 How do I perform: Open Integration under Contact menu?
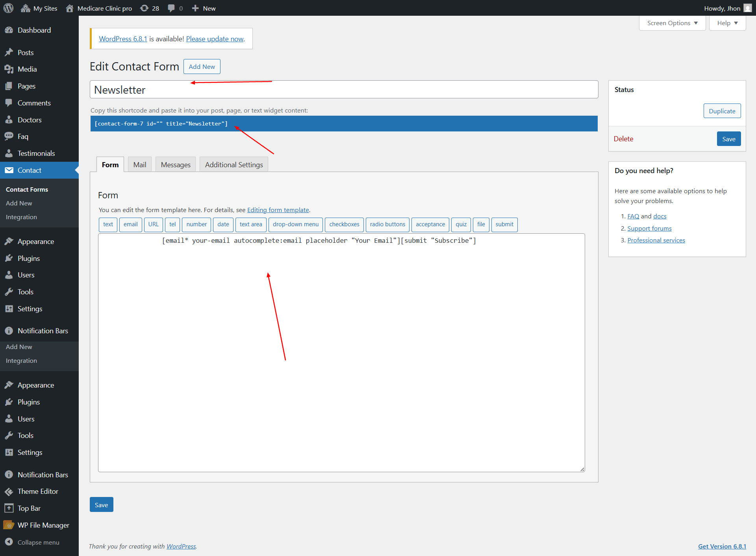click(x=21, y=217)
